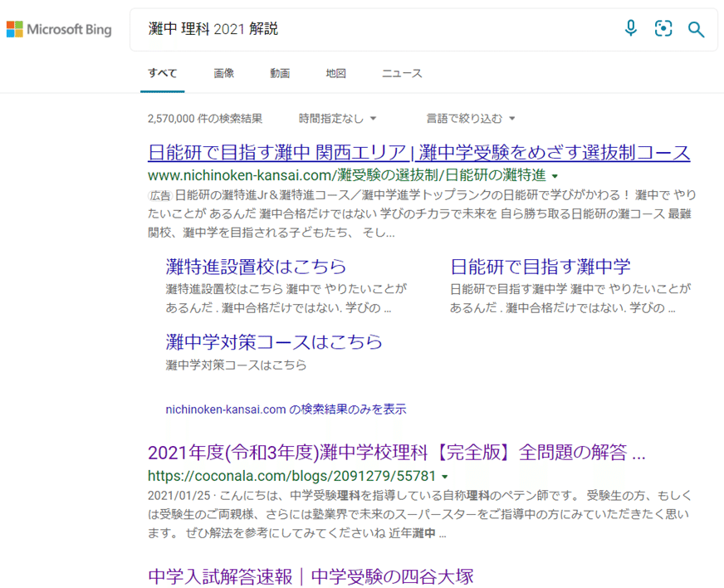Screen dimensions: 724x588
Task: Expand the 言語で絞り込む language filter
Action: point(471,119)
